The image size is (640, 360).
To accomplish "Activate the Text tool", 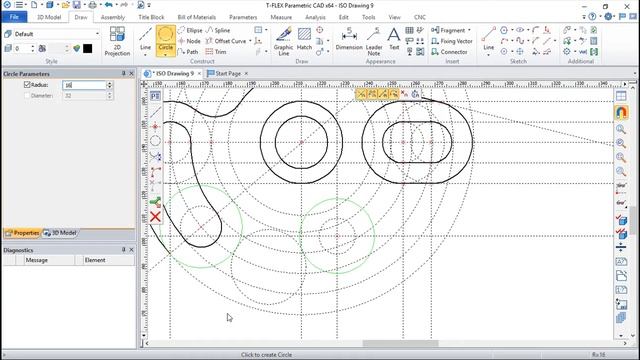I will click(394, 39).
